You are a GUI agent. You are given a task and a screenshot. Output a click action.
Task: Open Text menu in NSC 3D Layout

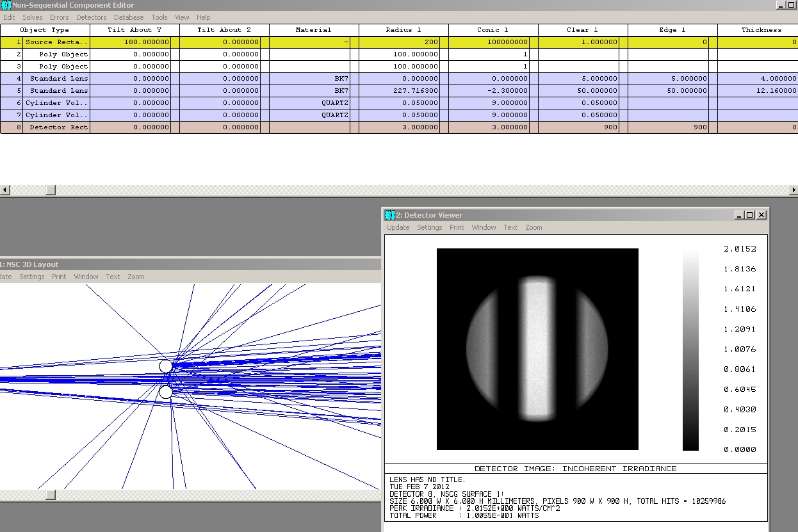pyautogui.click(x=113, y=277)
